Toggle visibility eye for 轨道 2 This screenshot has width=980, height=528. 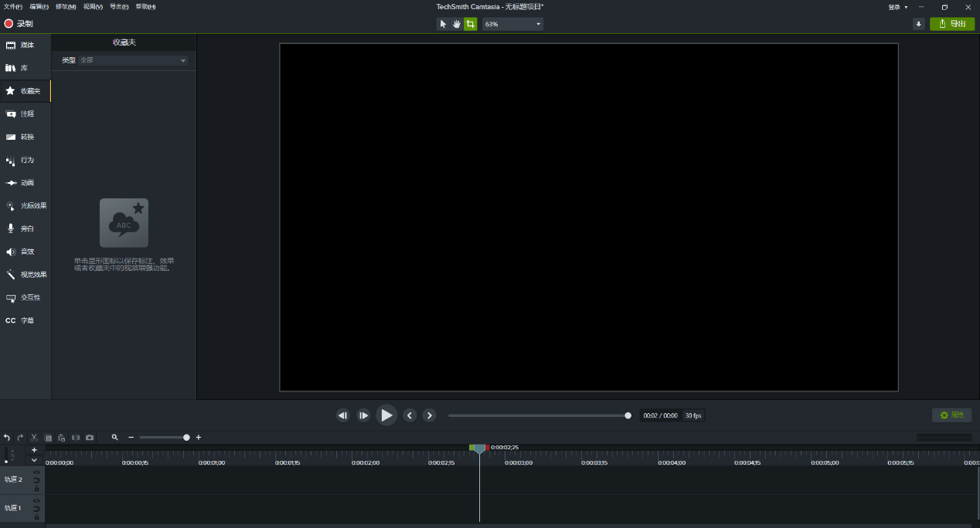coord(36,472)
